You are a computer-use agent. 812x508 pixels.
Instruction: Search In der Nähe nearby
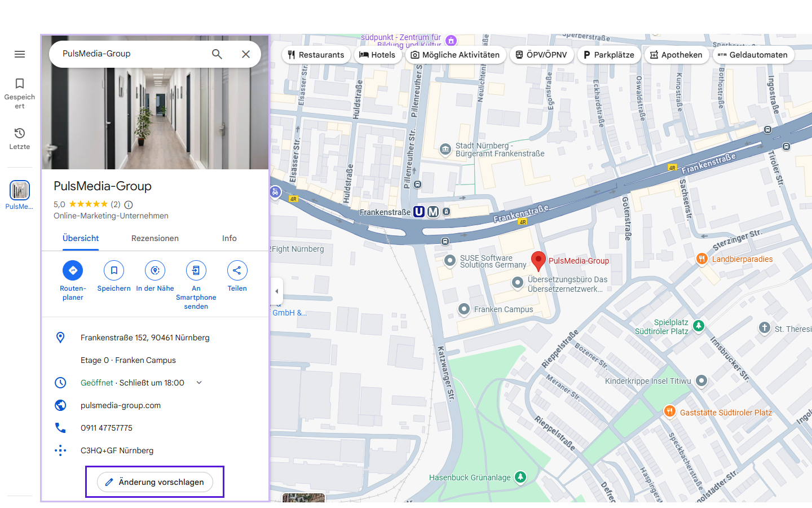(155, 271)
